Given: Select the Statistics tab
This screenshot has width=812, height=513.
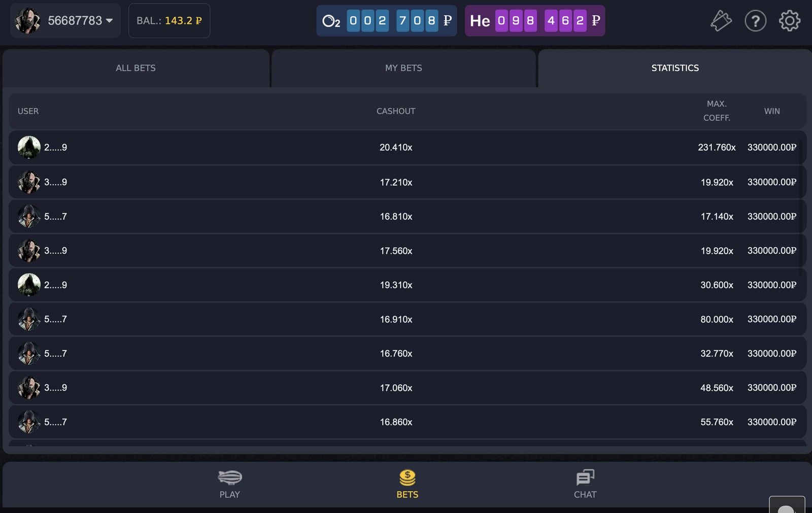Looking at the screenshot, I should pos(675,68).
